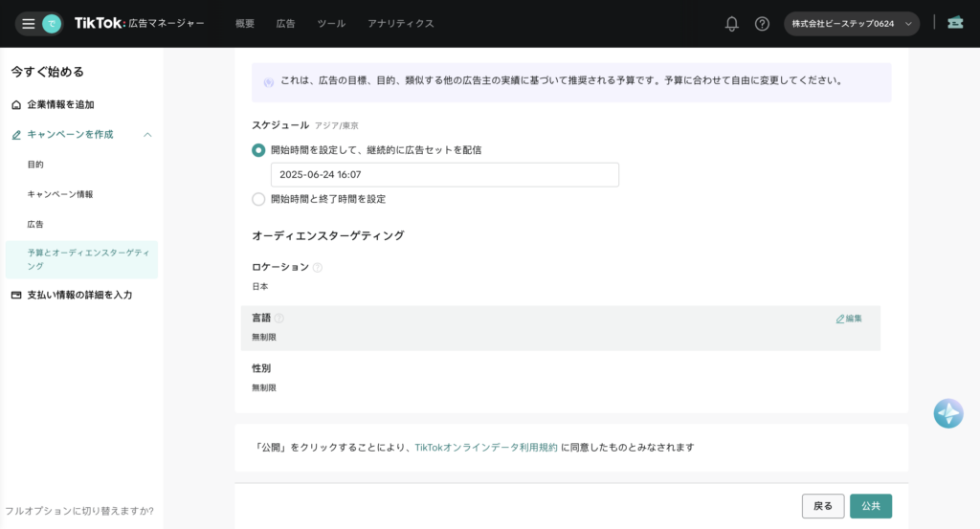Screen dimensions: 980x529
Task: Click the 日本 location value
Action: point(260,287)
